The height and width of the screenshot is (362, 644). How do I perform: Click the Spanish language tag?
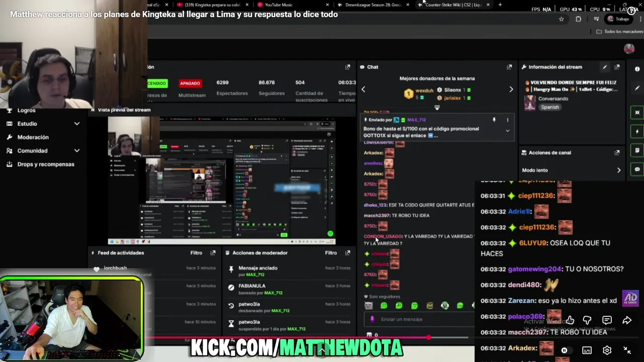pos(549,107)
